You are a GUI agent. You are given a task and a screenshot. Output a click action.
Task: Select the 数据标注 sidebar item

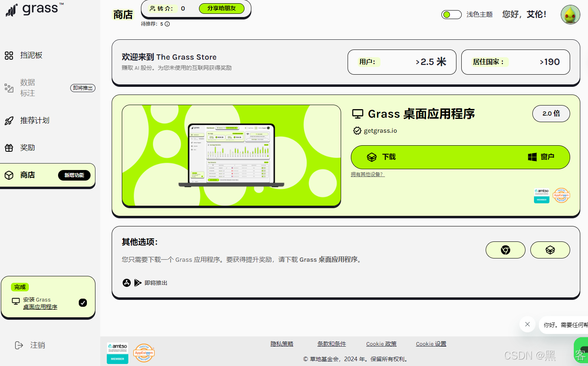[28, 88]
